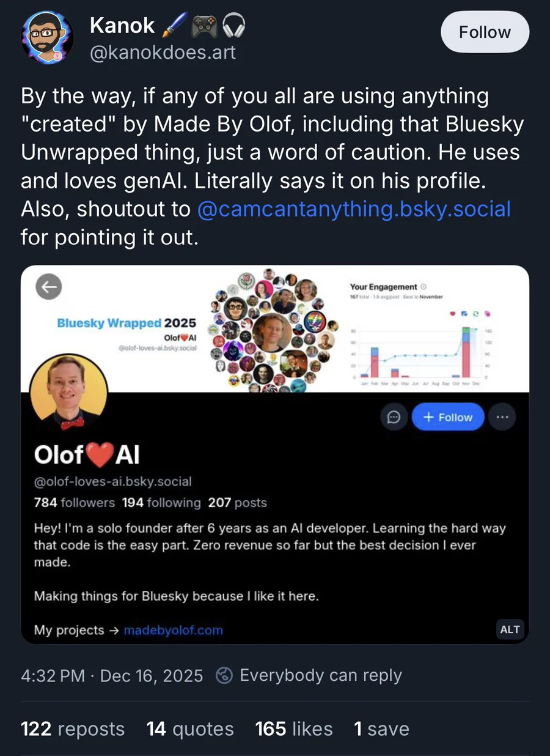Open the chat message icon
Screen dimensions: 550x756
click(x=394, y=417)
